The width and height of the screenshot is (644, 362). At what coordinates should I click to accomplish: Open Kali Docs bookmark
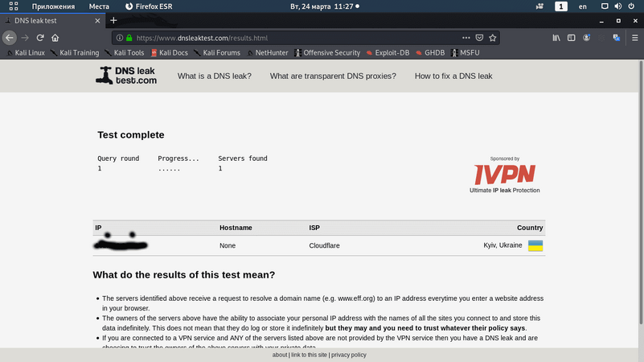pyautogui.click(x=169, y=52)
